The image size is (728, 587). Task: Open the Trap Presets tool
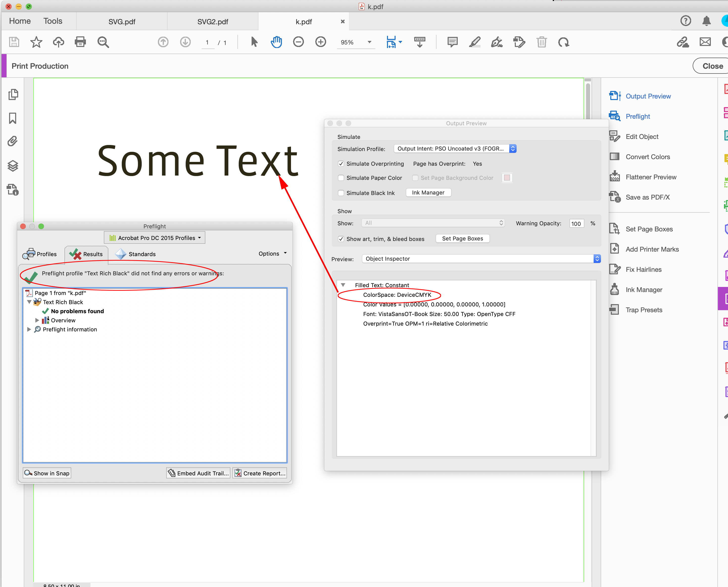pyautogui.click(x=644, y=310)
